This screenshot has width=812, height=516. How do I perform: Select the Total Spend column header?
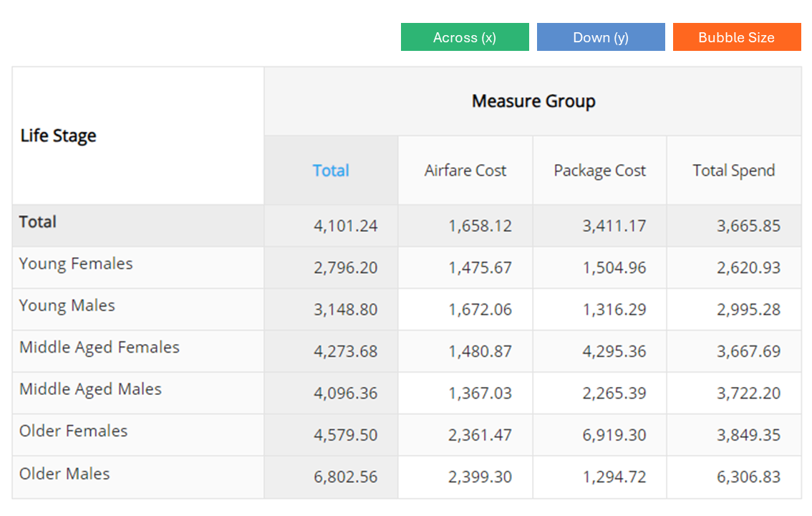pos(734,171)
